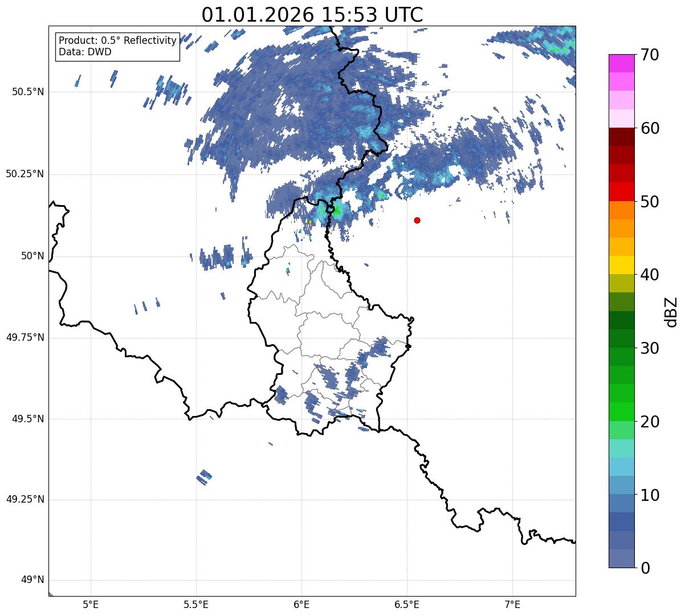This screenshot has height=616, width=685.
Task: Click the colorbar tick value 70
Action: point(650,55)
